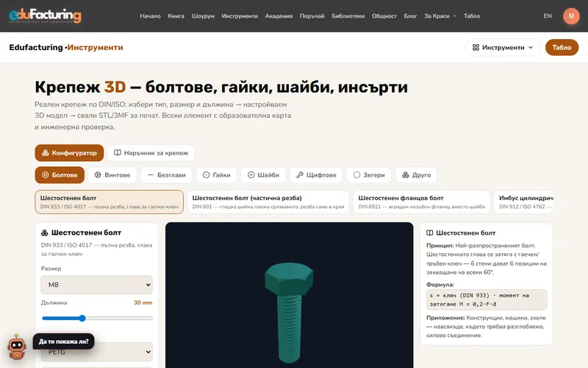Click icon beside Шестостенен болт config heading
The height and width of the screenshot is (368, 588).
(x=44, y=233)
